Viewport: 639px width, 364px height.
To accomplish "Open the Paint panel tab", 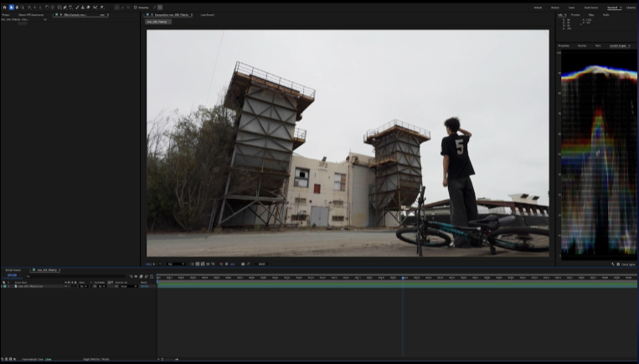I will (598, 45).
